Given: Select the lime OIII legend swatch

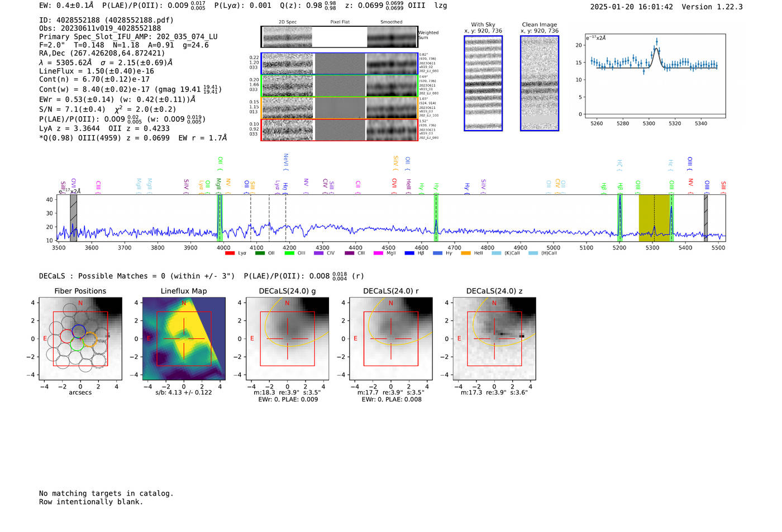Looking at the screenshot, I should pos(289,253).
